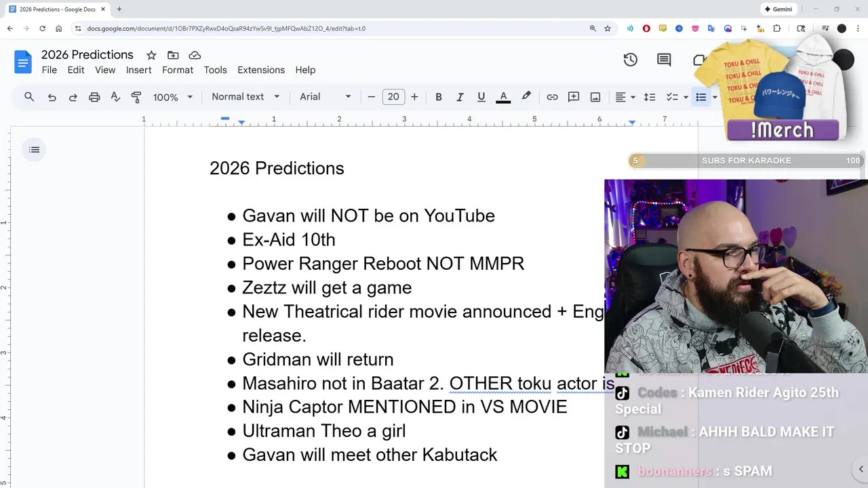868x488 pixels.
Task: Open the toolbar search menus magnifier
Action: [29, 97]
